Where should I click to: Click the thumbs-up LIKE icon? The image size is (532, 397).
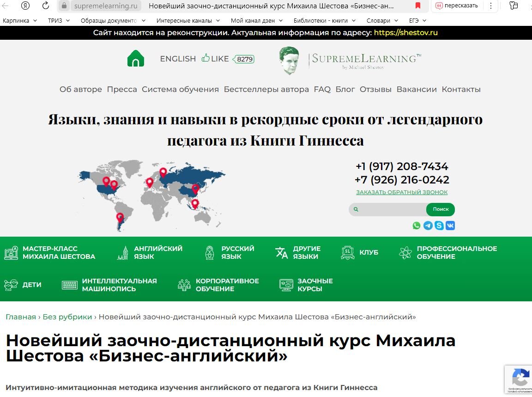(x=206, y=58)
